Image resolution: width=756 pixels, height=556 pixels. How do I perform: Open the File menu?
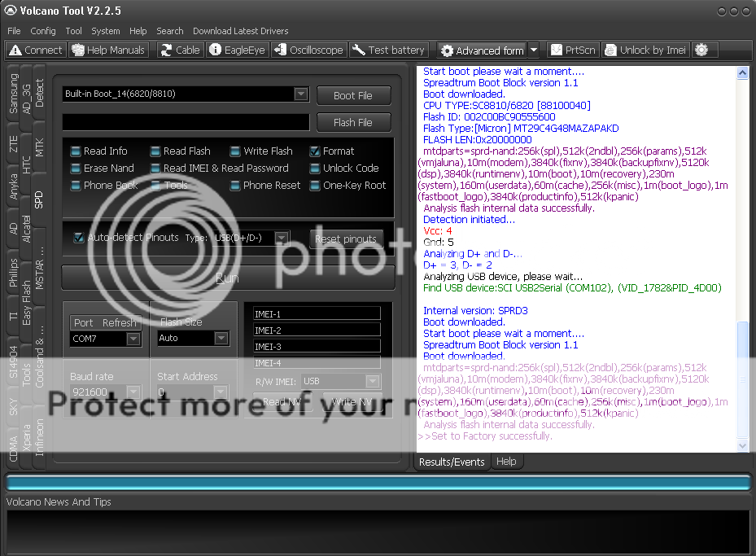[14, 31]
